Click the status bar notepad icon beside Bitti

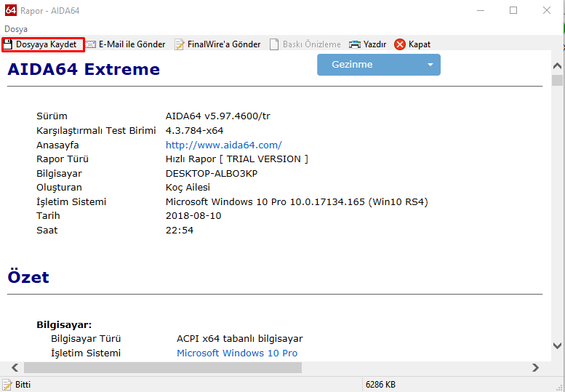click(7, 385)
